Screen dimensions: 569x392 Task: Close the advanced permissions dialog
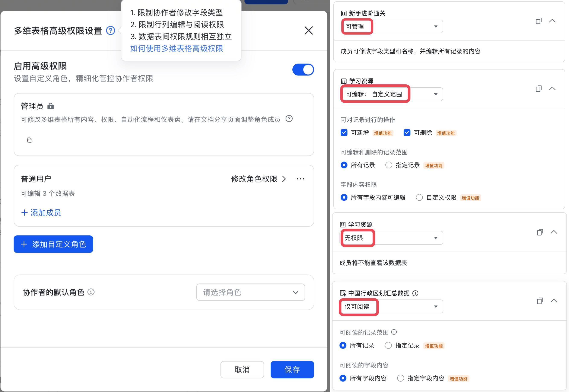pos(309,31)
